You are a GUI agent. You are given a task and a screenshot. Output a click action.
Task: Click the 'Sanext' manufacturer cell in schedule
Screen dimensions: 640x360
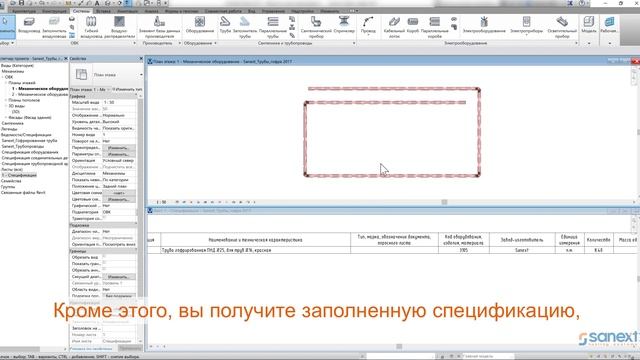coord(522,250)
